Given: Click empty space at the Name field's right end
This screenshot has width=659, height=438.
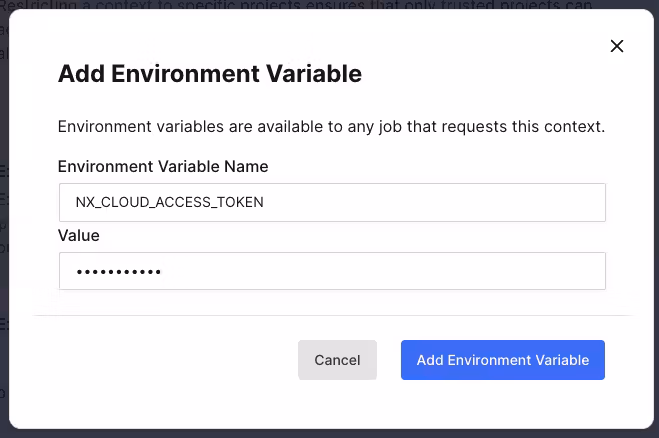Looking at the screenshot, I should pyautogui.click(x=570, y=202).
